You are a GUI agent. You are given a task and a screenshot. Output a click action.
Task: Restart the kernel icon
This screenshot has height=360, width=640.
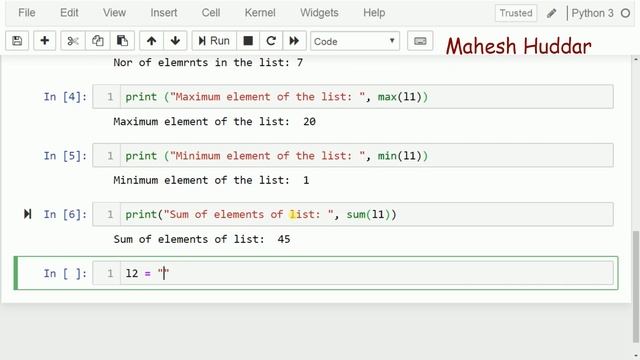pyautogui.click(x=271, y=41)
